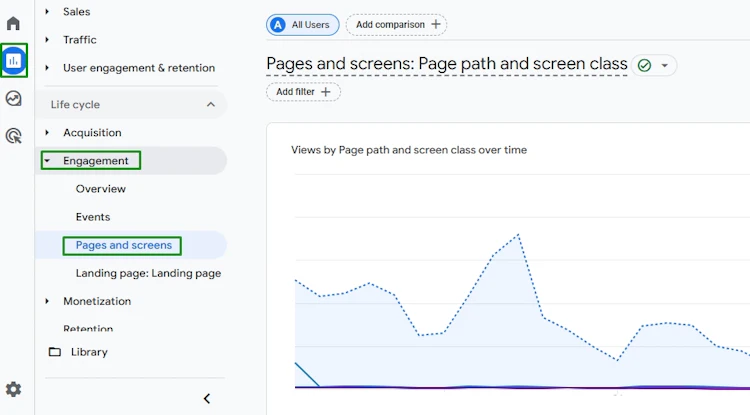Expand the Acquisition section arrow

47,132
